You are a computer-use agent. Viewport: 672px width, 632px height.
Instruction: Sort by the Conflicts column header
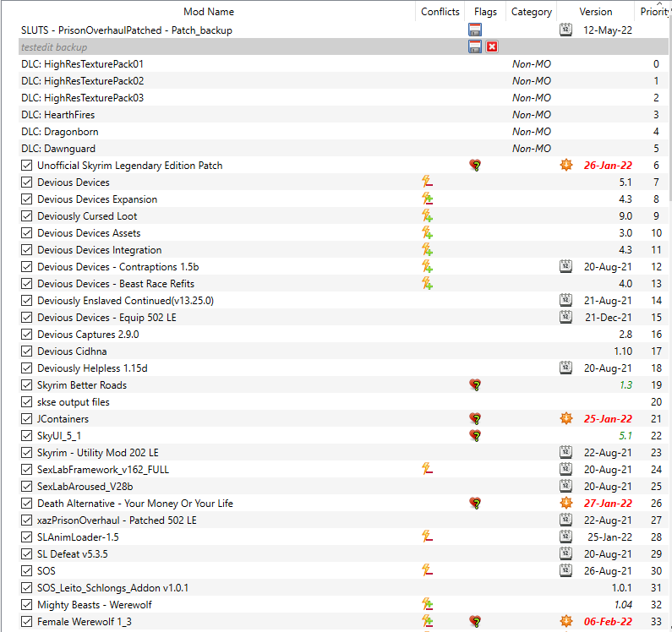click(440, 12)
